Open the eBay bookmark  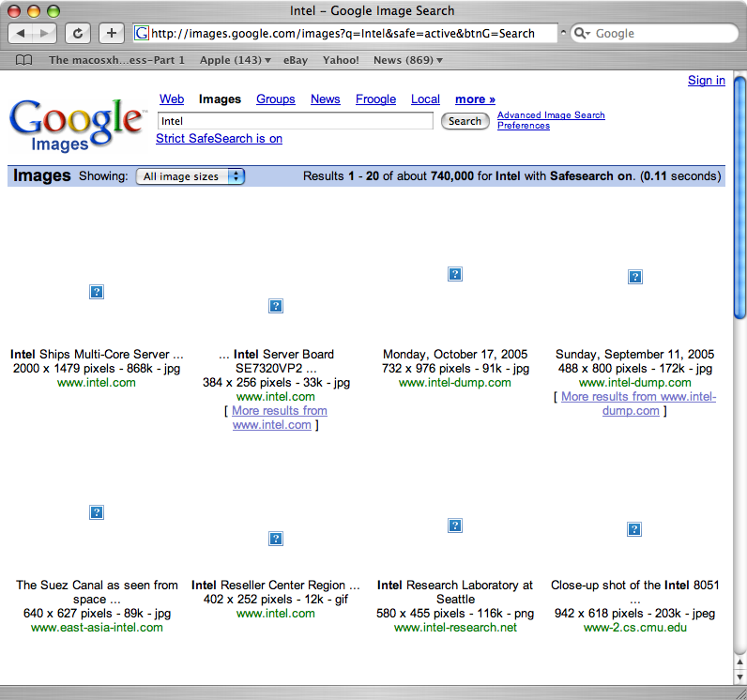point(296,60)
